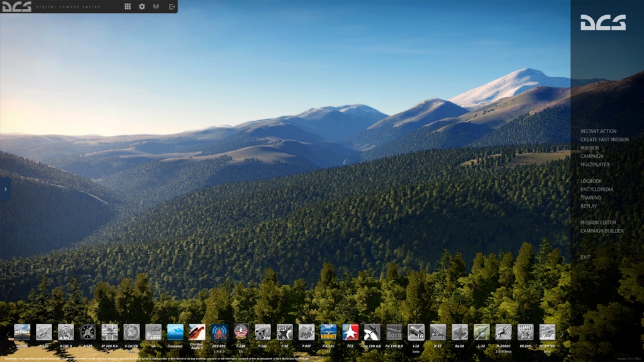Select the FC3 star module icon
The height and width of the screenshot is (362, 644).
350,332
